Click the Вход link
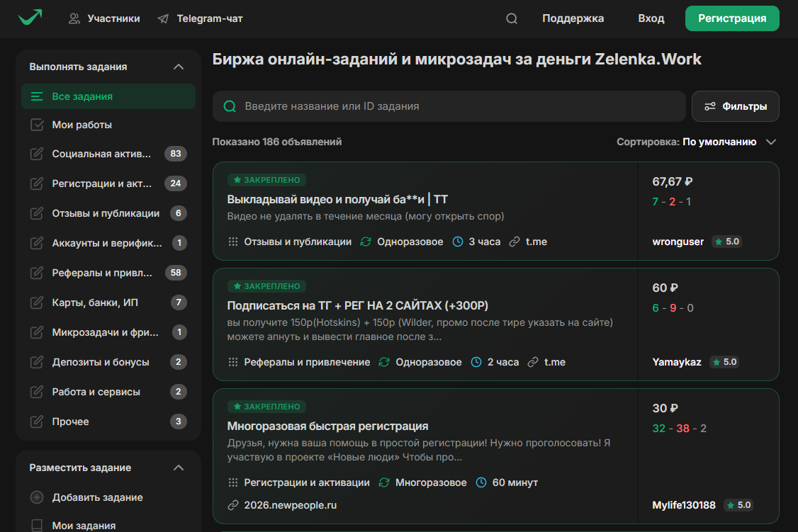The width and height of the screenshot is (798, 532). [651, 18]
